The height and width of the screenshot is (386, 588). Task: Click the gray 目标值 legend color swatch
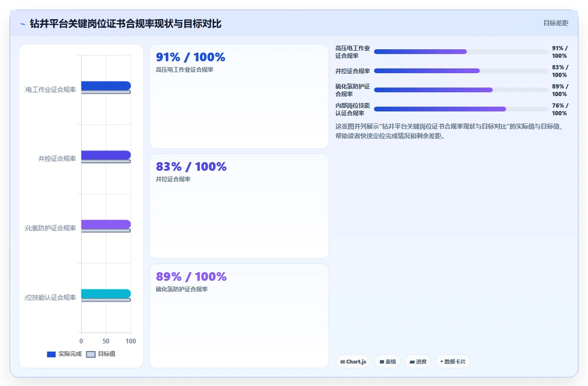90,354
